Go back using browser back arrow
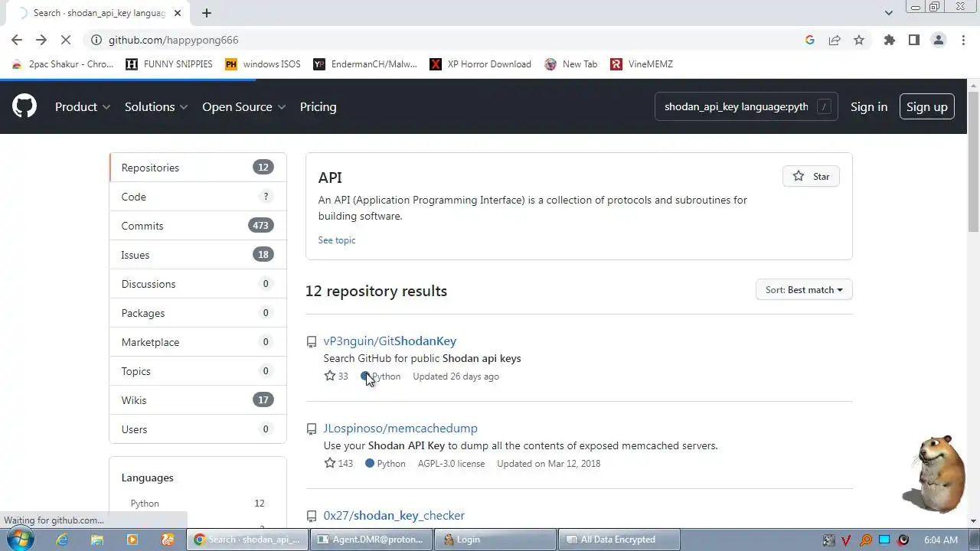Viewport: 980px width, 551px height. 17,40
